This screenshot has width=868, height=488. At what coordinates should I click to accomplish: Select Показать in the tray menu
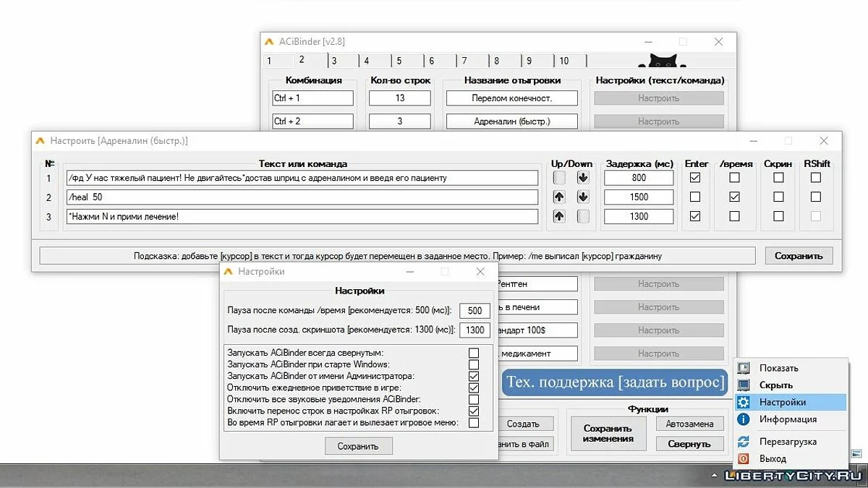(779, 368)
